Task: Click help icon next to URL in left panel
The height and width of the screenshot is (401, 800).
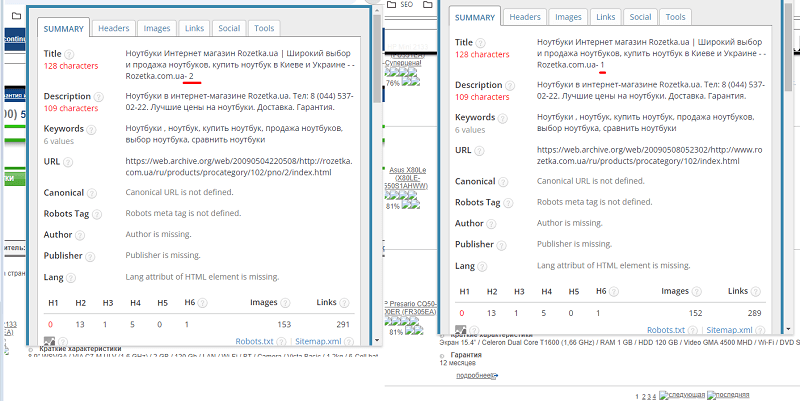Action: [x=68, y=162]
